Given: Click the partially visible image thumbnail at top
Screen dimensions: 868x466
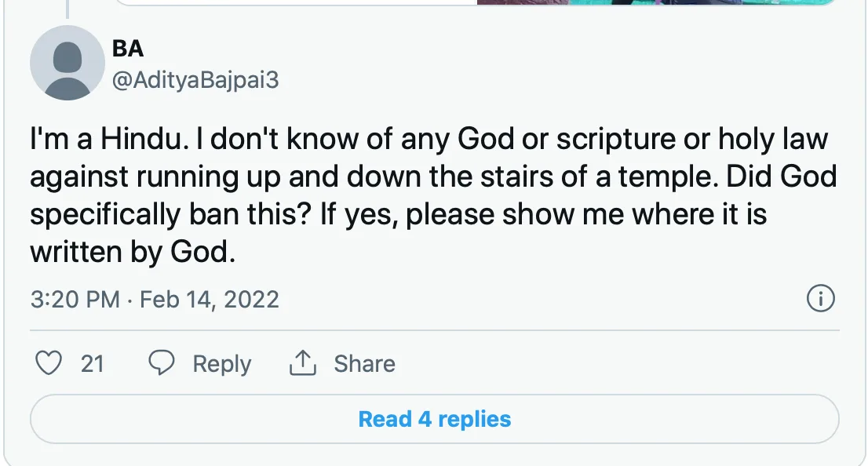Looking at the screenshot, I should [655, 2].
